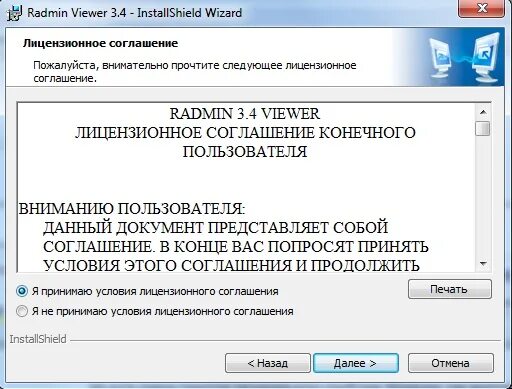
Task: Click the '< Назад' button
Action: [268, 363]
